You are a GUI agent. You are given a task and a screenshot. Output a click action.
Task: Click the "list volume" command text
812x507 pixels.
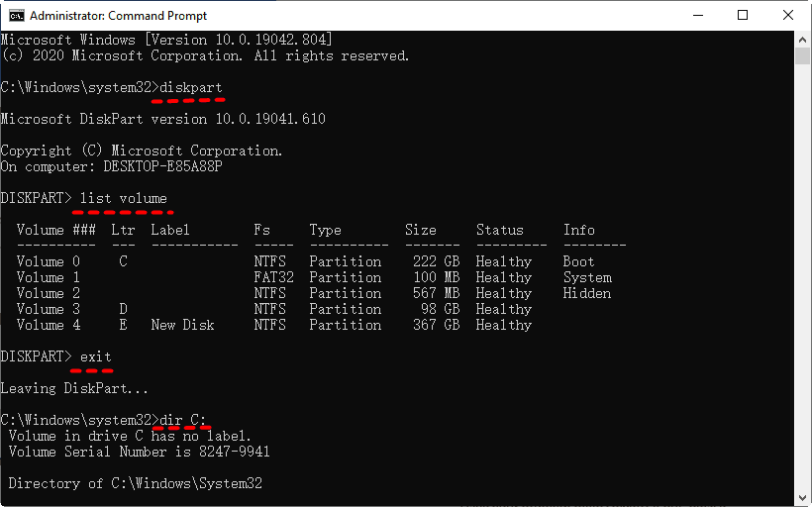click(x=124, y=198)
